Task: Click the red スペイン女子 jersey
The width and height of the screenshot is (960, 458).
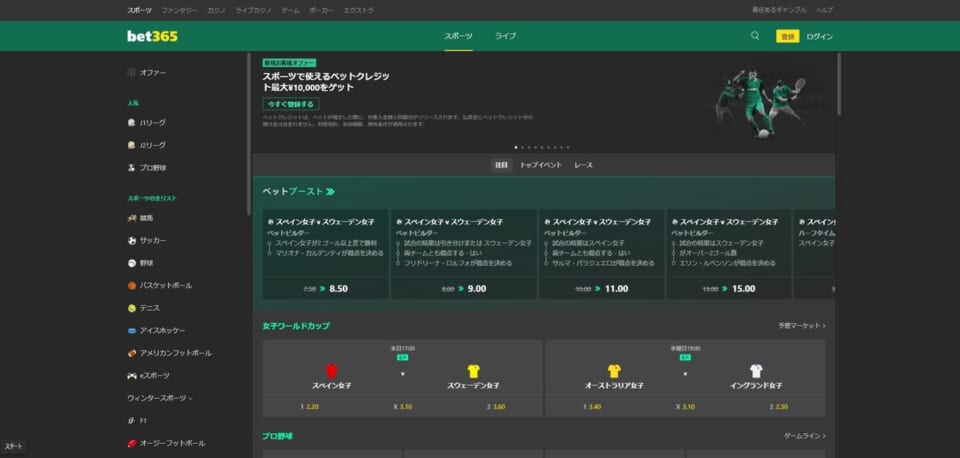Action: click(331, 371)
